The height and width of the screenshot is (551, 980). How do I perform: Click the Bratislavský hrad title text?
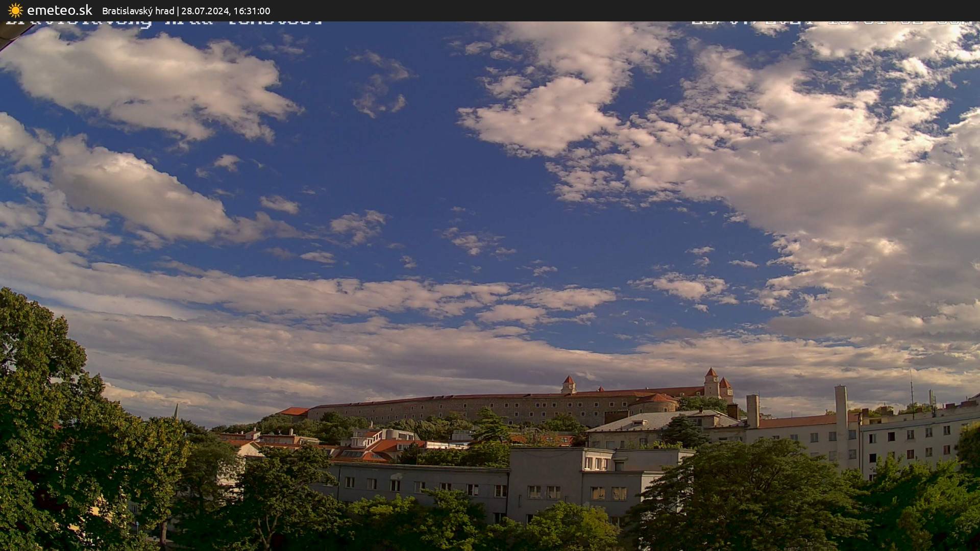[x=138, y=11]
